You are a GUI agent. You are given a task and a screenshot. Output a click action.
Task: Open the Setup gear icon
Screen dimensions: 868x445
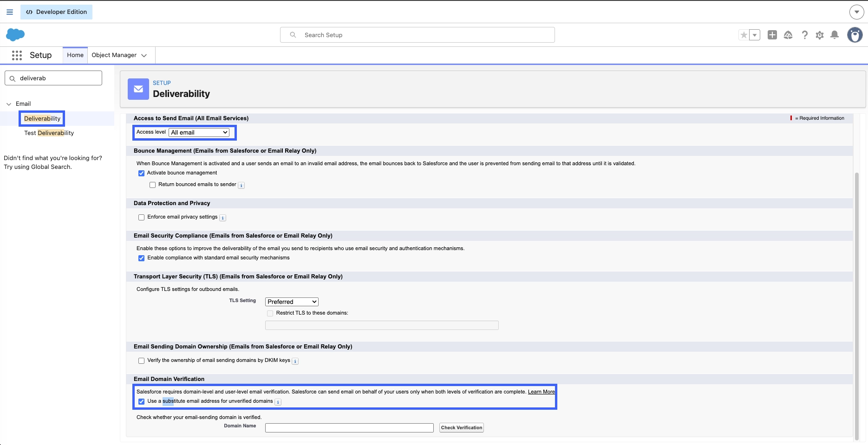(x=820, y=35)
